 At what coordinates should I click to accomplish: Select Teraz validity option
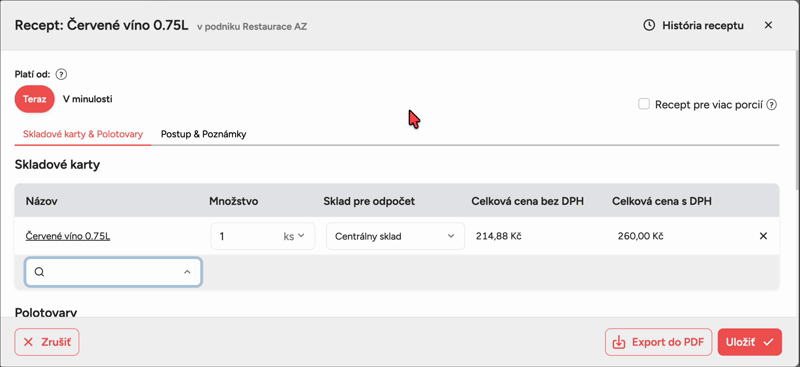35,99
